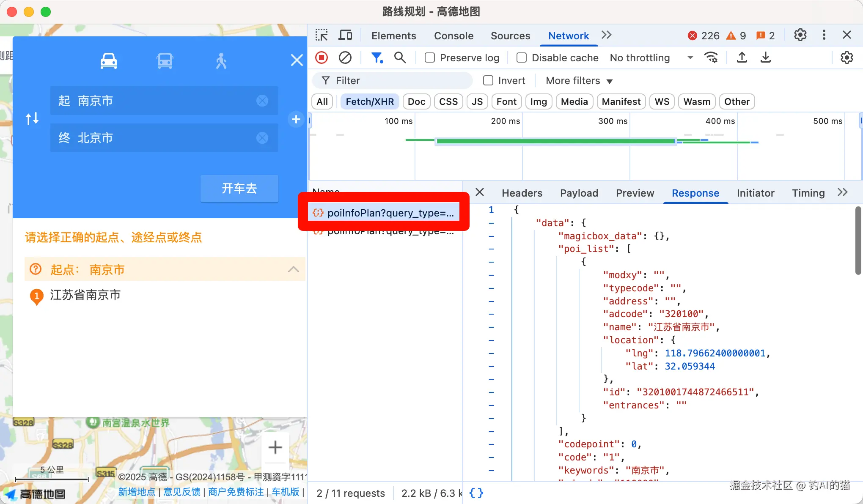Viewport: 863px width, 504px height.
Task: Swap start and end points icon
Action: (32, 119)
